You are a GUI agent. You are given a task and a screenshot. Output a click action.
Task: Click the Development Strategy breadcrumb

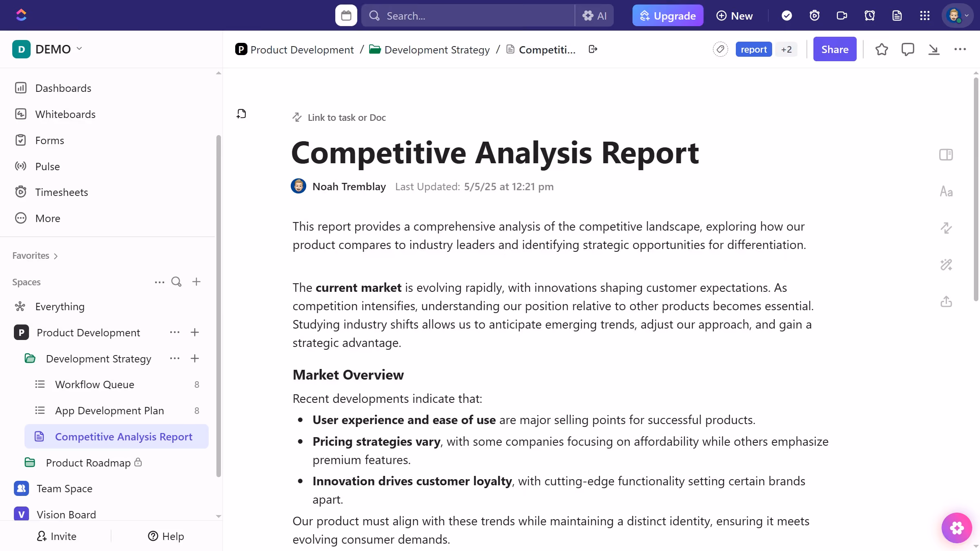[x=430, y=49]
